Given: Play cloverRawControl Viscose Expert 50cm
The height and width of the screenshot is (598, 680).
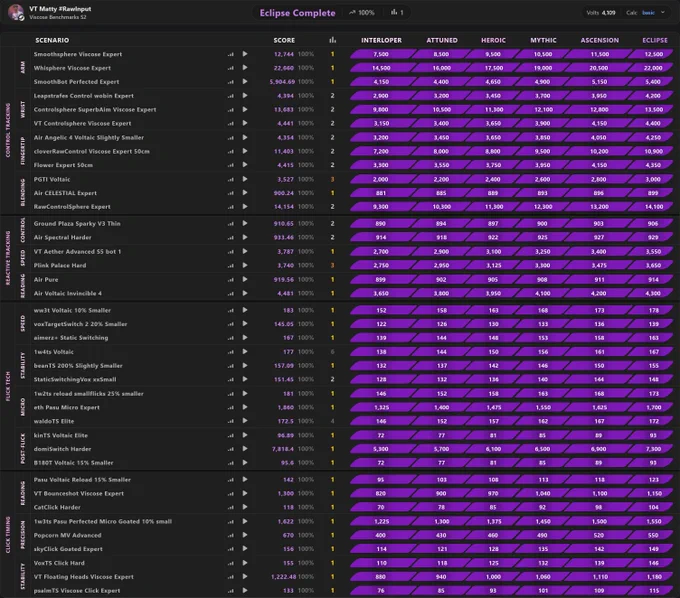Looking at the screenshot, I should tap(245, 151).
